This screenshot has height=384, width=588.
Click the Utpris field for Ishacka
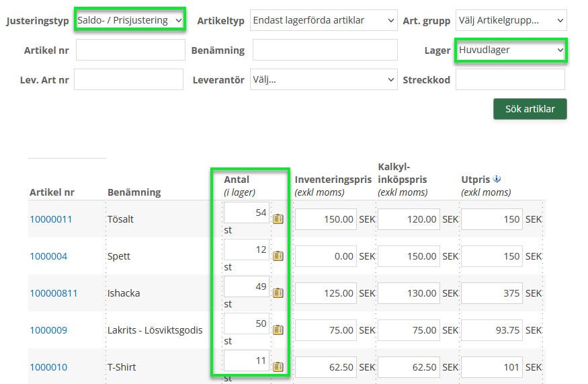click(491, 293)
